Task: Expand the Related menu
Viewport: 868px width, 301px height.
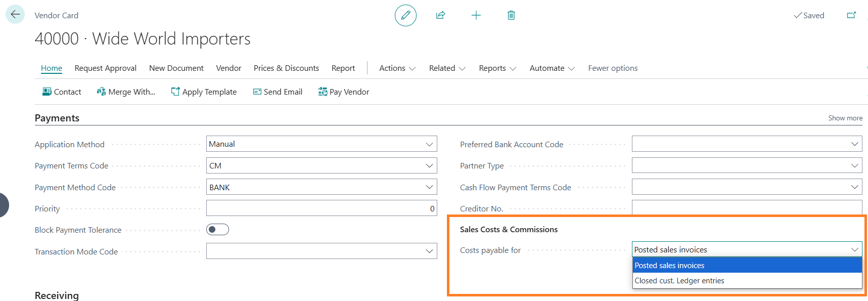Action: tap(447, 68)
